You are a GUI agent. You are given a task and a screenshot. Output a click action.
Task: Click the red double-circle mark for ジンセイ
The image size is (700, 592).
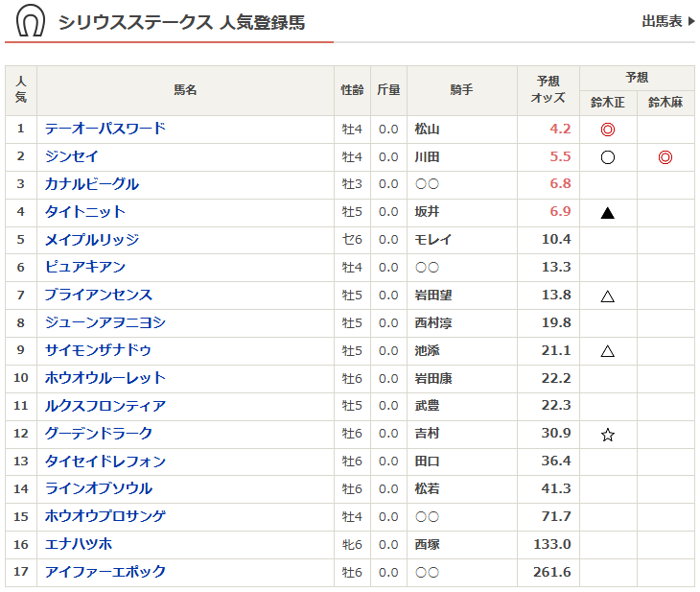[x=665, y=157]
